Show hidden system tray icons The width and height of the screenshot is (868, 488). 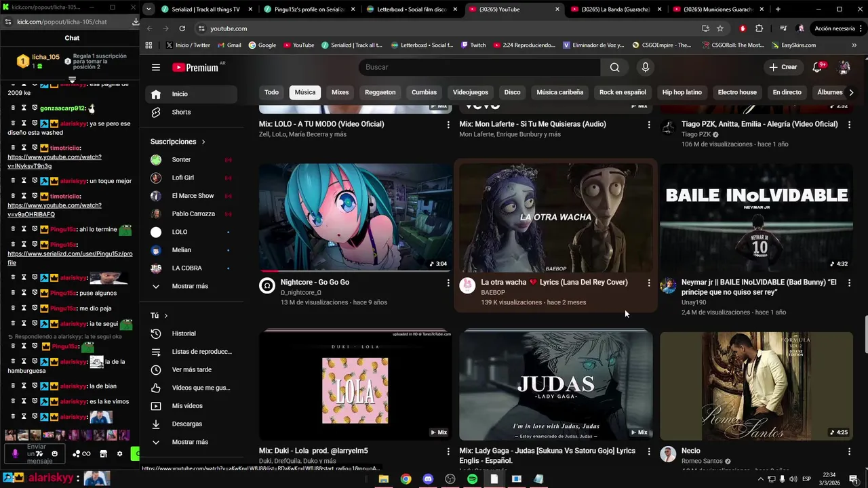coord(760,479)
